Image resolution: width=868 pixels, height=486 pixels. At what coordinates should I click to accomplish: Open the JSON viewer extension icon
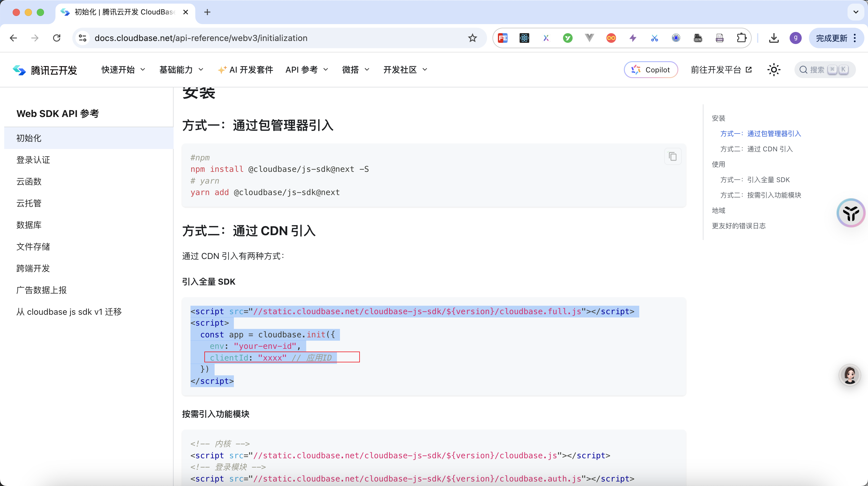pyautogui.click(x=719, y=38)
